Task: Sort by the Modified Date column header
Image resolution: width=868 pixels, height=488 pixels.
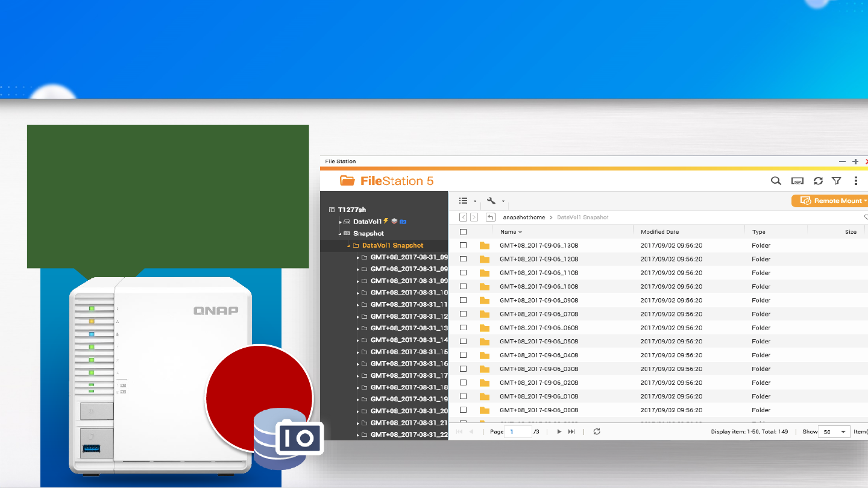Action: point(659,232)
